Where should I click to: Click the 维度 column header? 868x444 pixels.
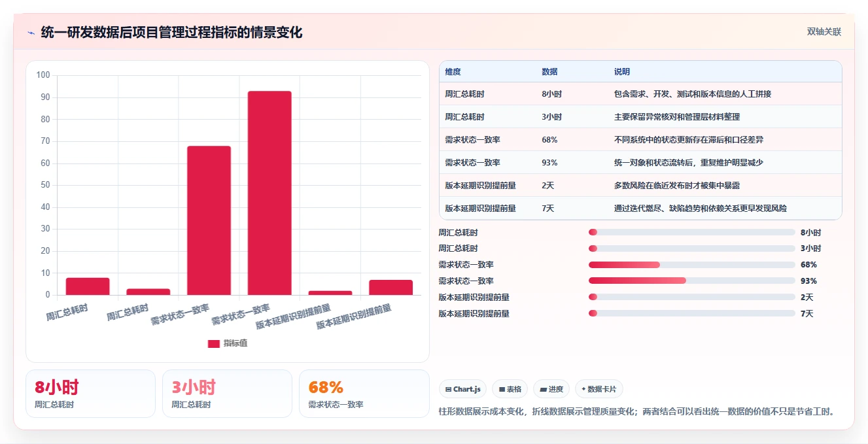pyautogui.click(x=453, y=72)
